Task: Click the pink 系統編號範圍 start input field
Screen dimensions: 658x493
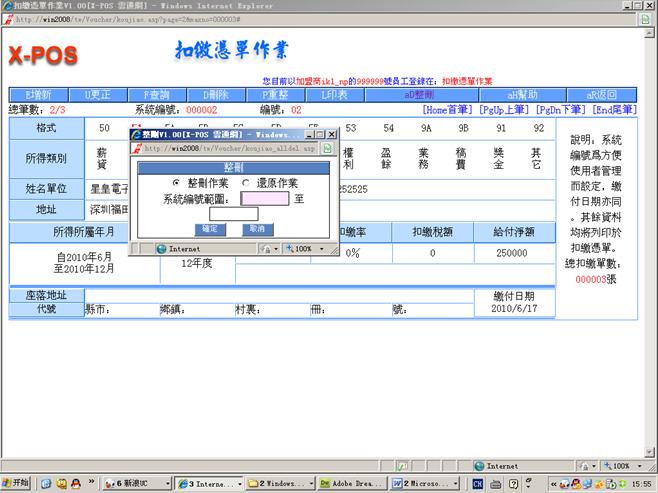Action: pos(265,199)
